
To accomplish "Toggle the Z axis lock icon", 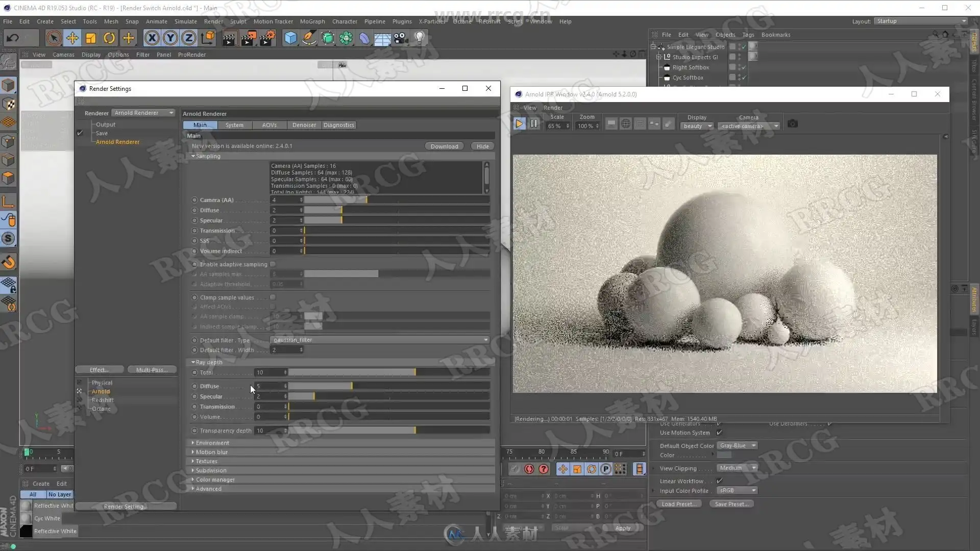I will (189, 38).
